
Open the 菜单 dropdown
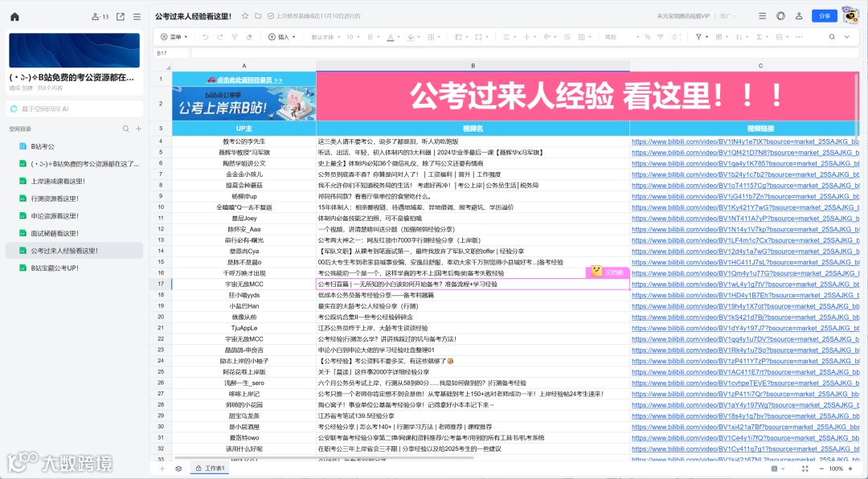pos(174,37)
